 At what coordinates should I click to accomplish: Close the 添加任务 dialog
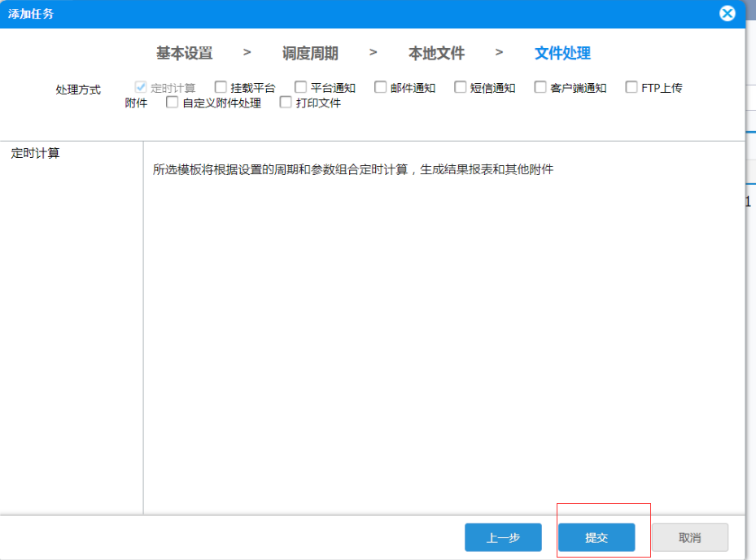(727, 14)
